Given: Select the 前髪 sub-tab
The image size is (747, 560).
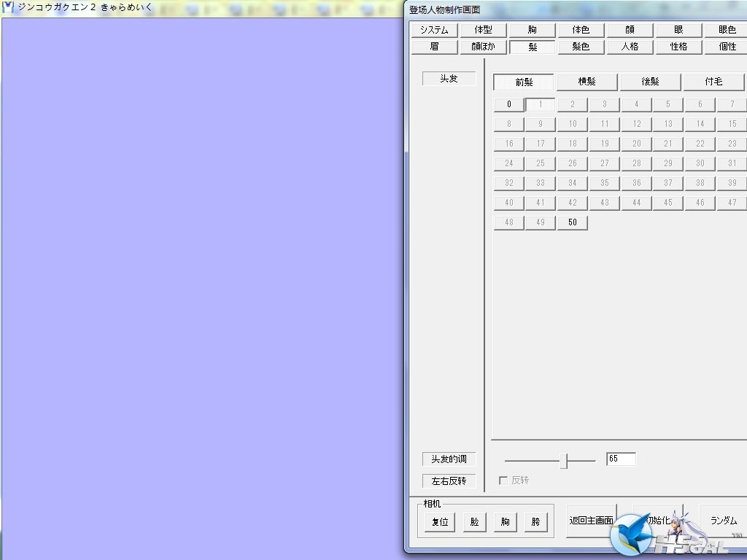Looking at the screenshot, I should tap(524, 82).
